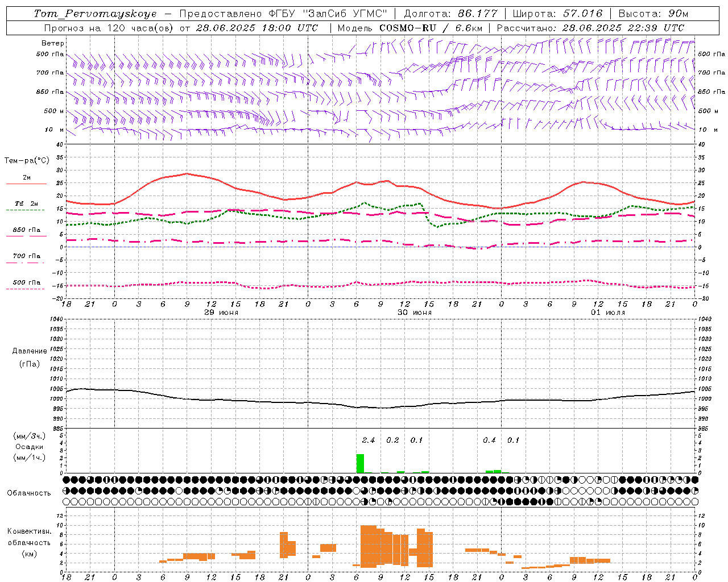Screen dimensions: 728x582
Task: Click the 2.4 precipitation value
Action: pos(369,440)
